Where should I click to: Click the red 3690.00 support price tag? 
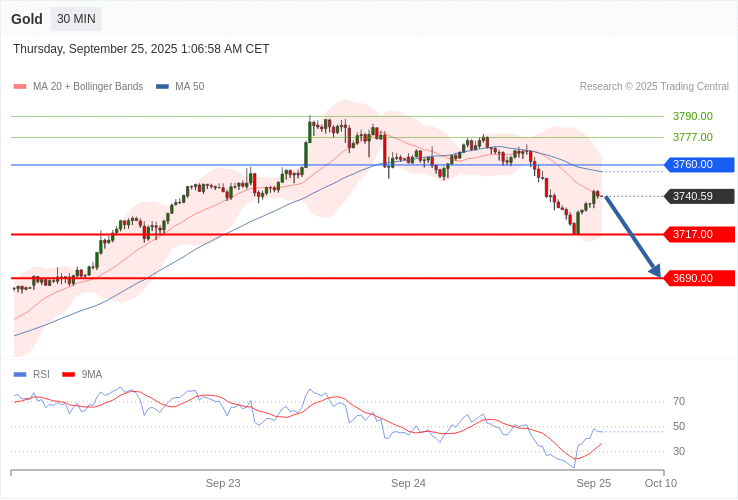[x=699, y=278]
